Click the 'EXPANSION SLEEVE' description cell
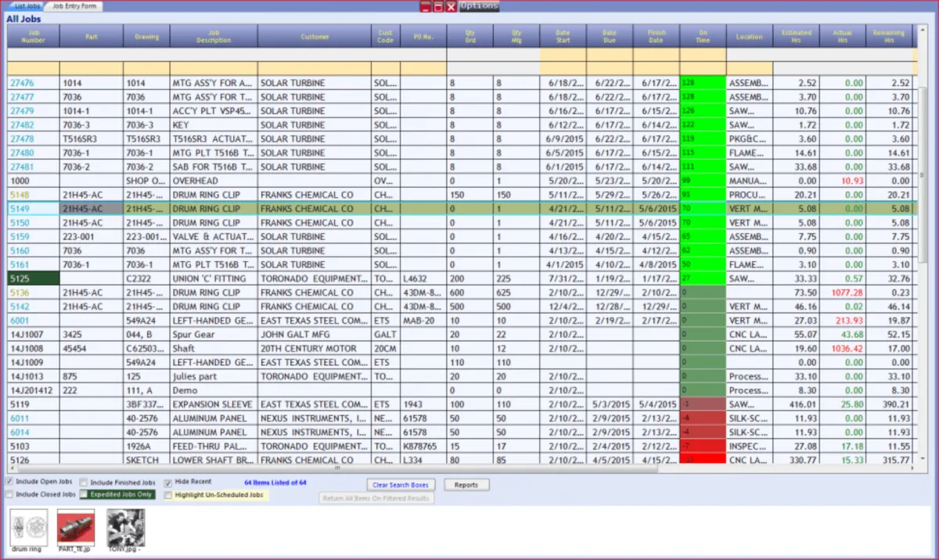939x560 pixels. [x=214, y=404]
